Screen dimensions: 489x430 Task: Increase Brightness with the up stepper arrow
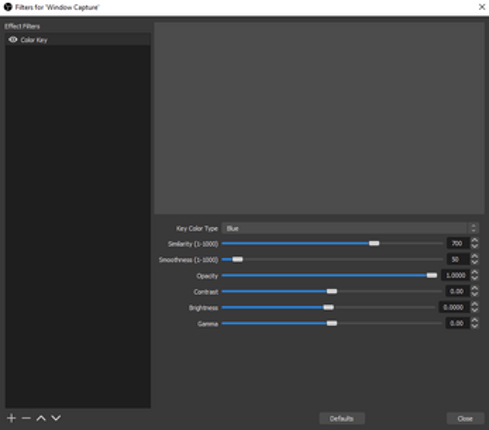pos(475,304)
